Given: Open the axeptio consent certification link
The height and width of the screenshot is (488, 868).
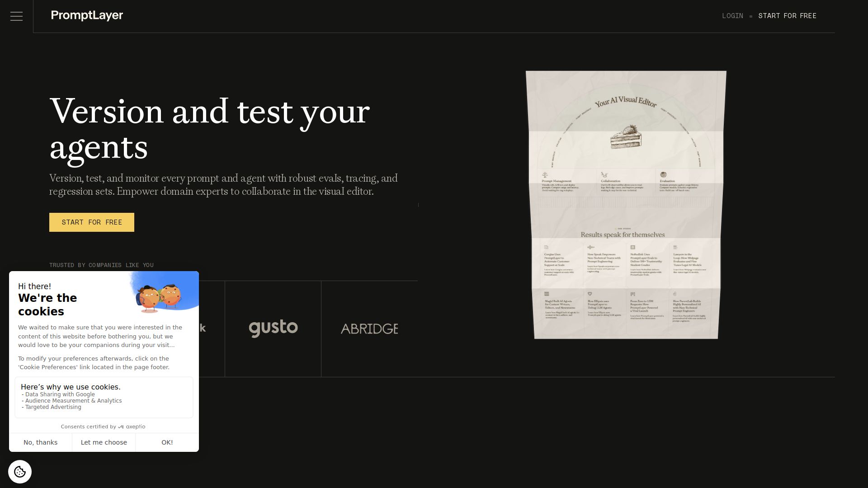Looking at the screenshot, I should point(132,427).
